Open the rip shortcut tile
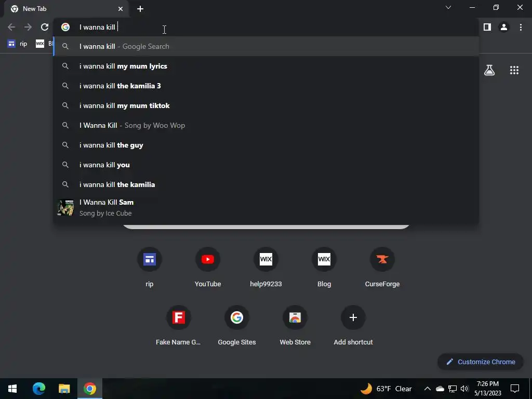The width and height of the screenshot is (532, 399). (150, 268)
